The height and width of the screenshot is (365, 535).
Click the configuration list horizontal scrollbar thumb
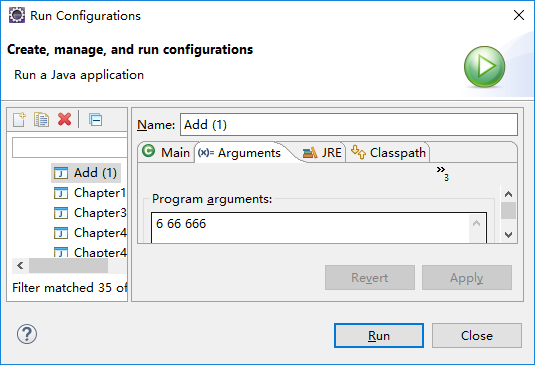68,265
